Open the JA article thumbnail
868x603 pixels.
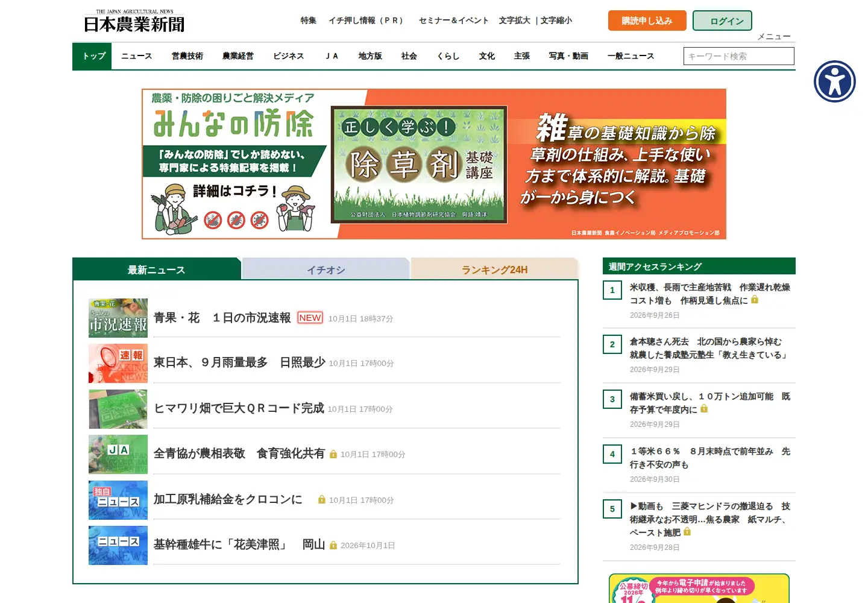coord(118,454)
